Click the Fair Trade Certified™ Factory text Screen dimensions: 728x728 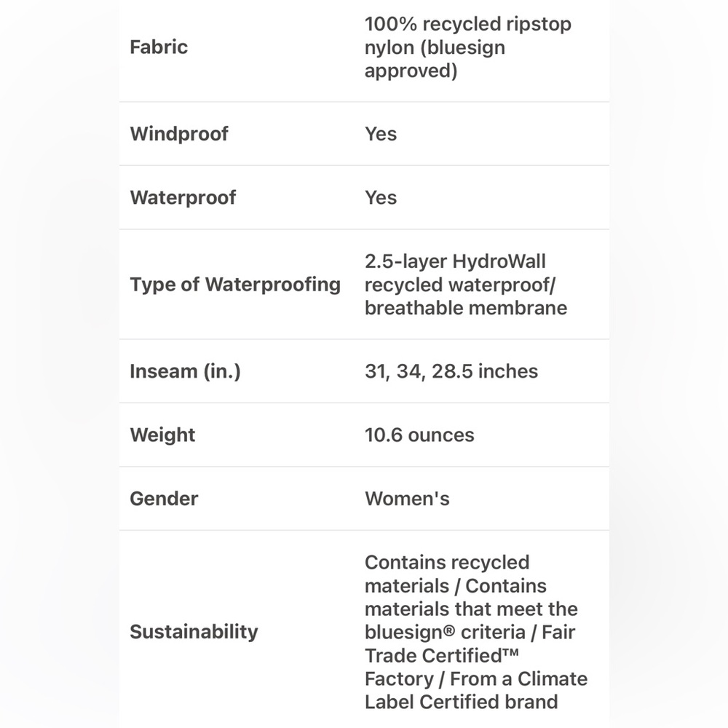click(x=470, y=656)
